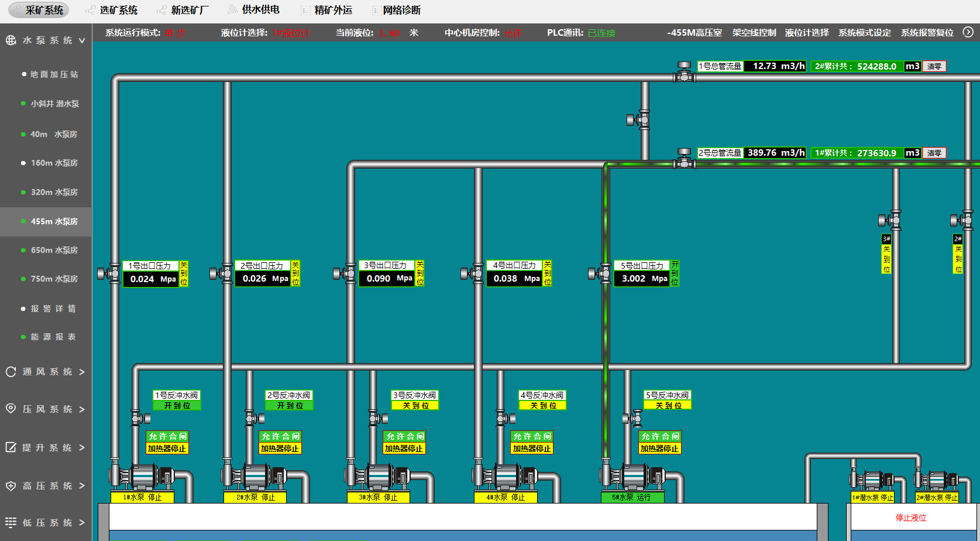980x541 pixels.
Task: Click the 1号总管 flow valve icon
Action: click(684, 72)
